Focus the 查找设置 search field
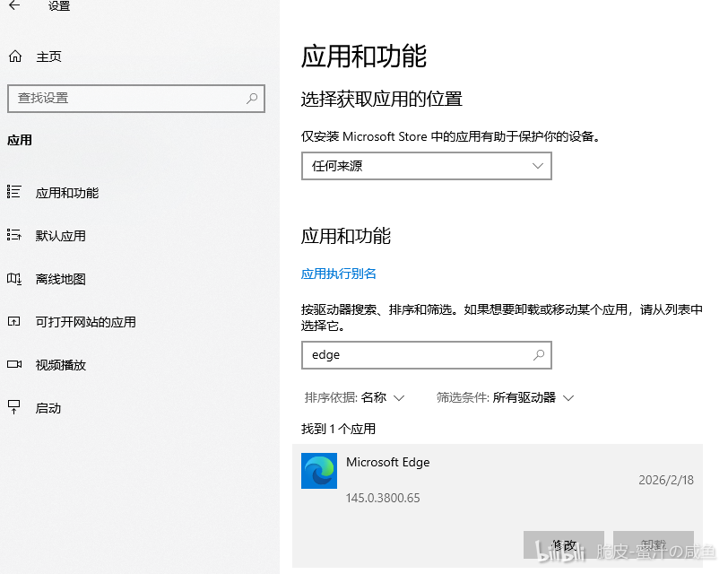The image size is (728, 574). (136, 99)
